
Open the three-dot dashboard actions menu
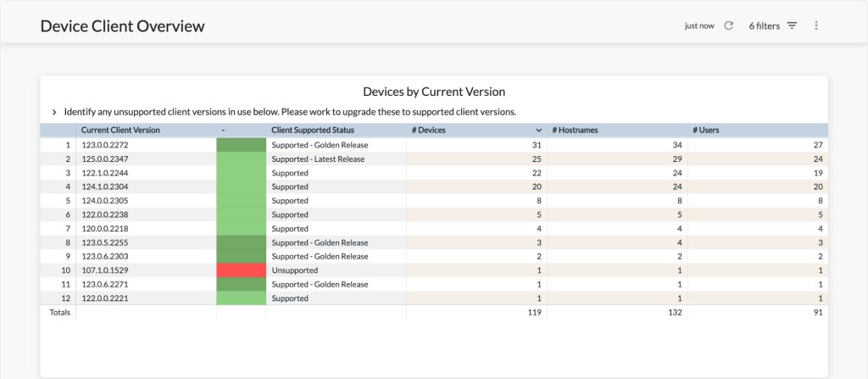[816, 25]
